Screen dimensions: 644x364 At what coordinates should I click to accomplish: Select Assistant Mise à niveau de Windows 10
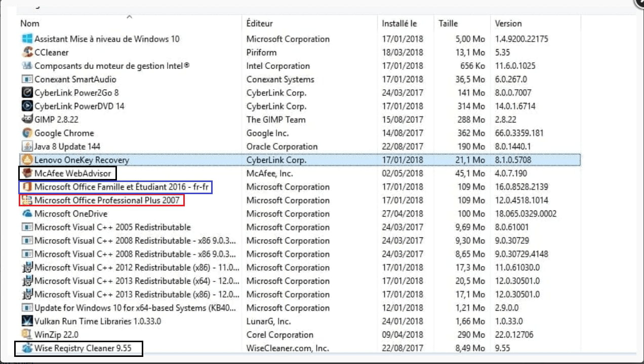click(107, 39)
